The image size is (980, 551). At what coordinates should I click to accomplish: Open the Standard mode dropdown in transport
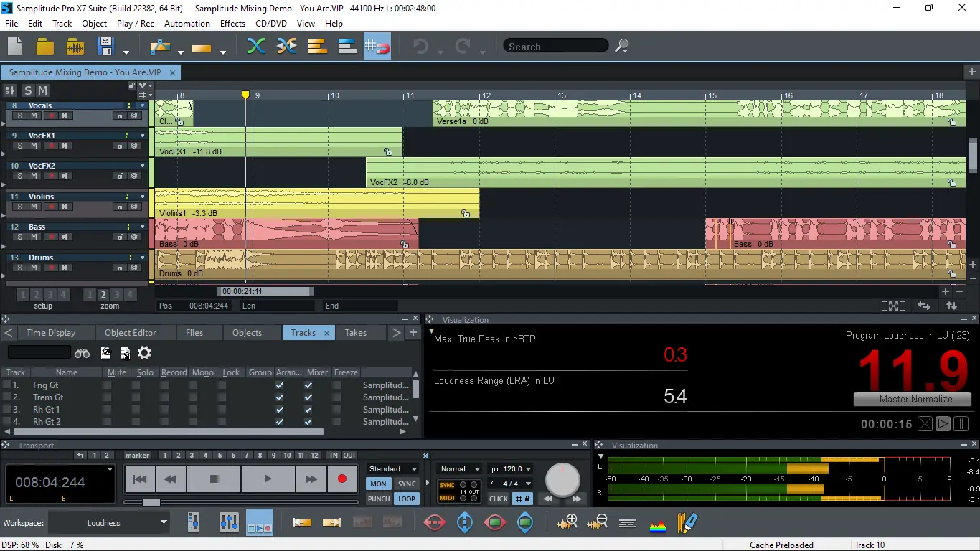point(392,469)
